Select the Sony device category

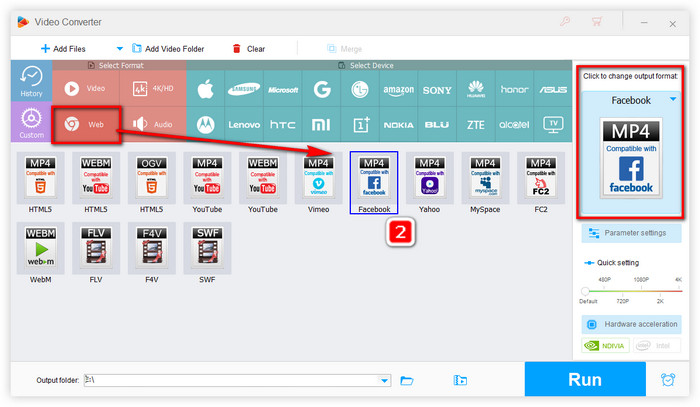point(437,90)
